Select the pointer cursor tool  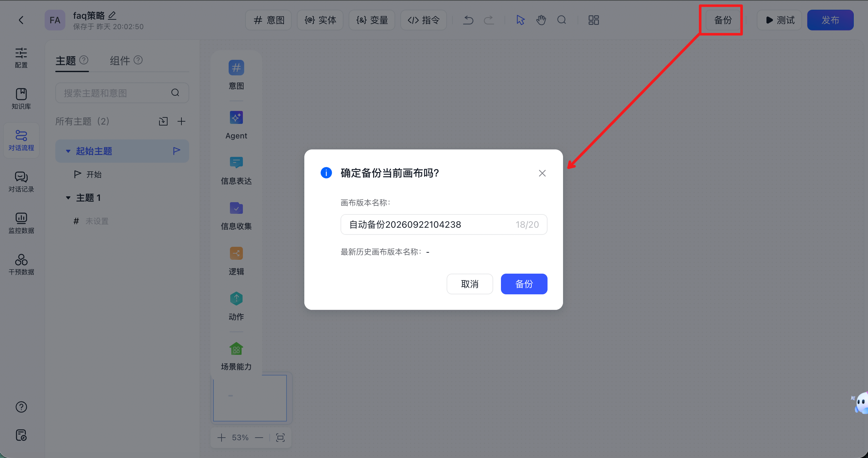(520, 20)
